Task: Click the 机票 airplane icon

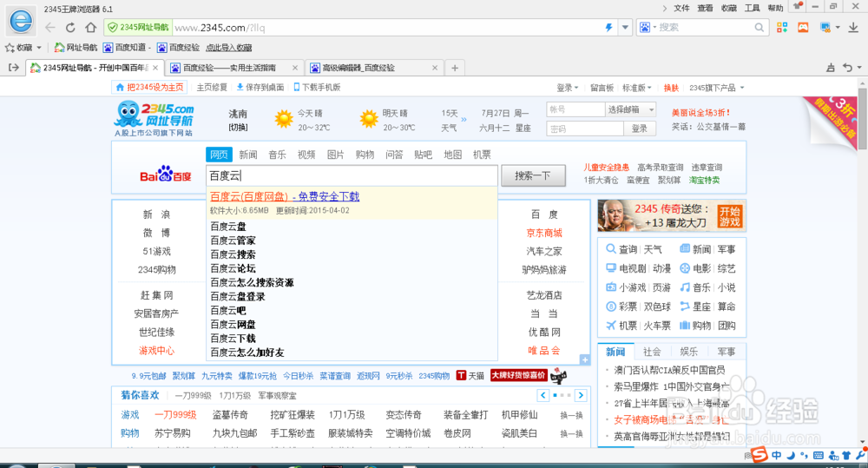Action: pos(610,325)
